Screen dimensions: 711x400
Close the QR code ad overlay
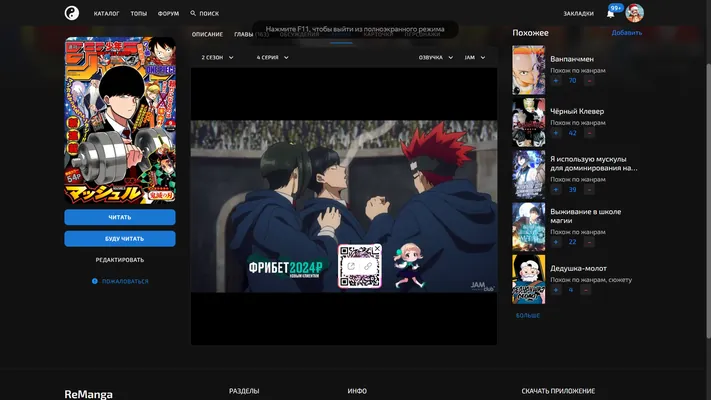point(377,249)
